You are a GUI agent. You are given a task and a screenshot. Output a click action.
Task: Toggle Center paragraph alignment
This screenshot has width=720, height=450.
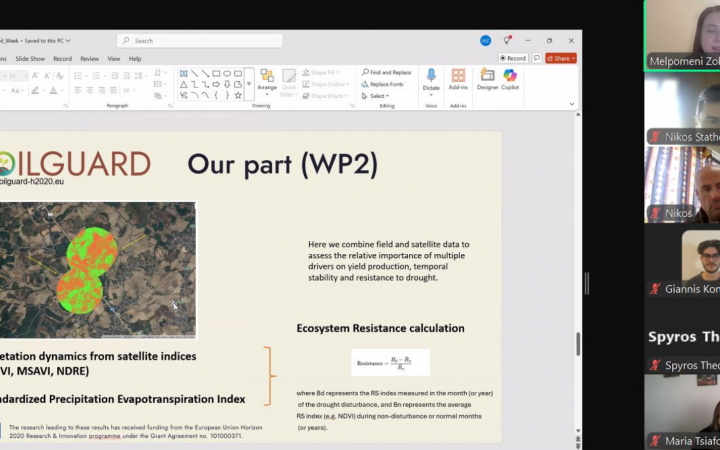[90, 90]
